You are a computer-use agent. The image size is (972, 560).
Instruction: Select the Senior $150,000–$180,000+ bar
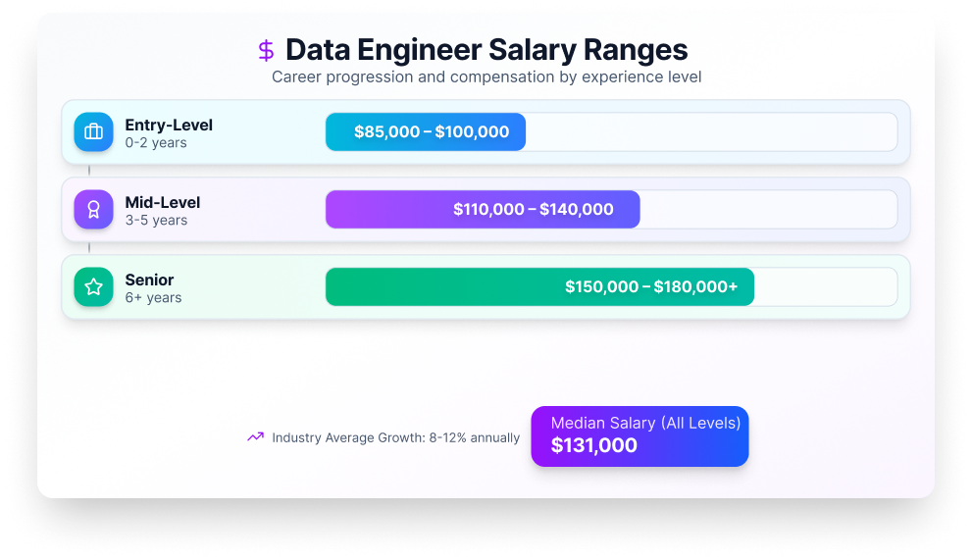[x=539, y=287]
